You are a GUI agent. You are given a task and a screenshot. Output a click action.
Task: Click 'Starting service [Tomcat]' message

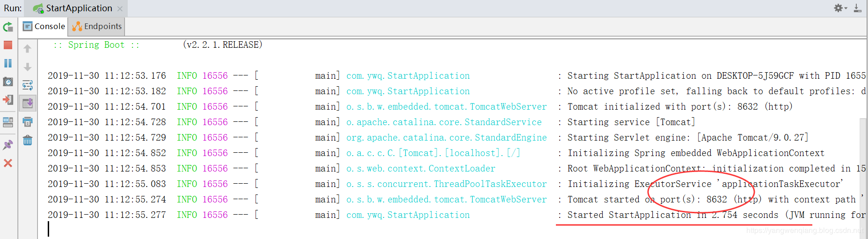(x=631, y=122)
